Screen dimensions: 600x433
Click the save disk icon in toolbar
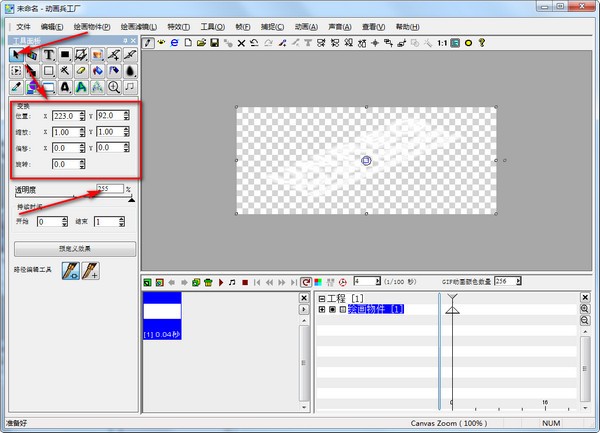pyautogui.click(x=214, y=44)
